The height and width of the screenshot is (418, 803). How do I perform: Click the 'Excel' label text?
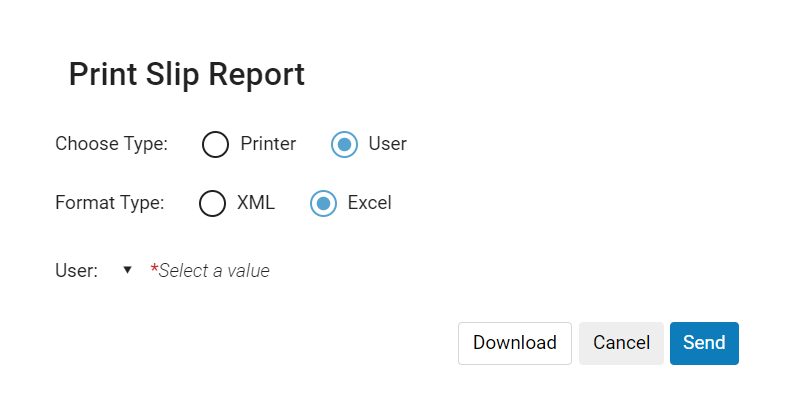click(x=369, y=203)
